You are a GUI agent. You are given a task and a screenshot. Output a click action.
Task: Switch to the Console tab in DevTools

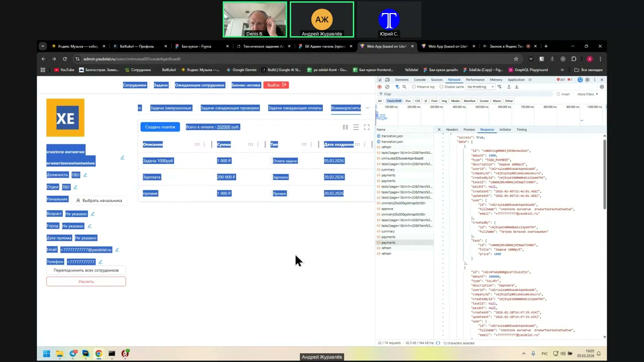[x=420, y=80]
